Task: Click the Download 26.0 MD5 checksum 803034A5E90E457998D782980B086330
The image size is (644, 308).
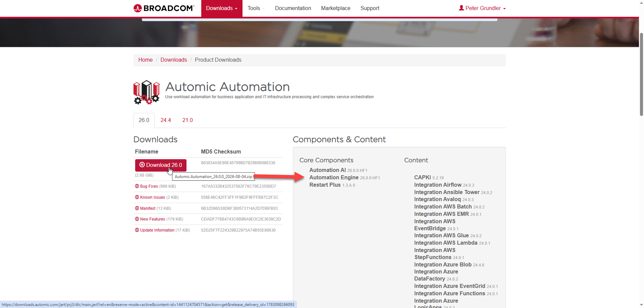Action: [238, 163]
